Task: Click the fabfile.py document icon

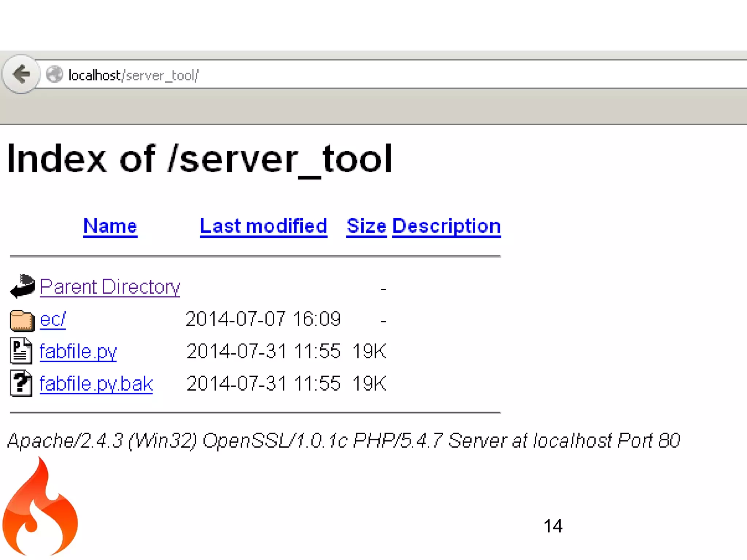Action: pos(21,351)
